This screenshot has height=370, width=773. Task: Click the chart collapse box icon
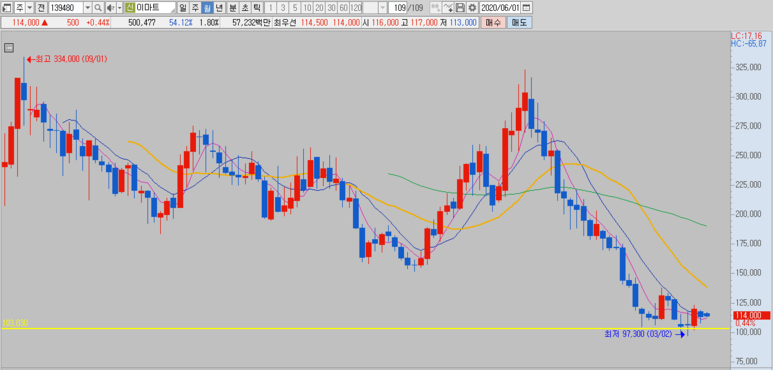click(9, 48)
